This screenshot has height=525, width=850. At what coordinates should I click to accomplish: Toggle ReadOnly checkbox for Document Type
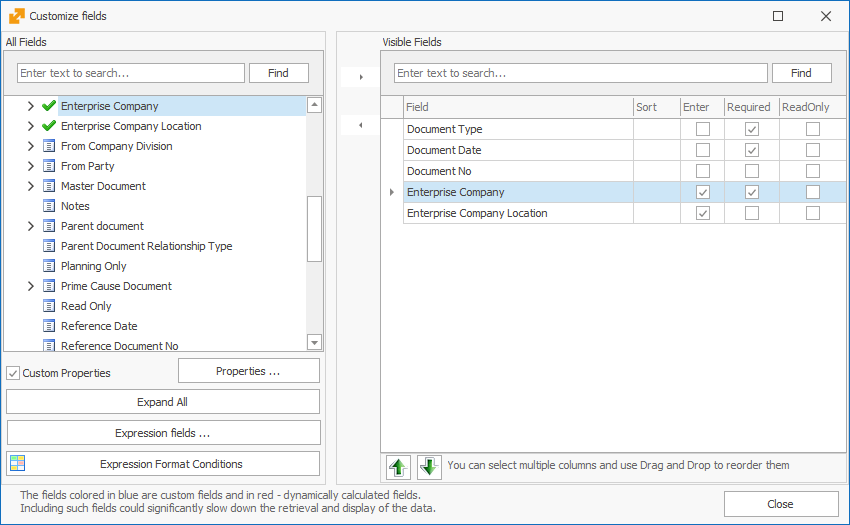point(813,129)
